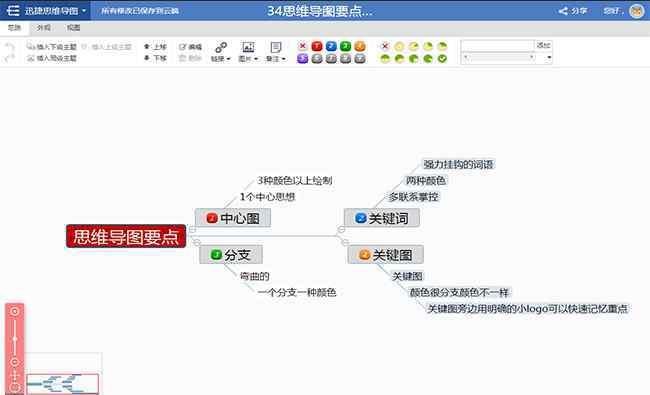
Task: Switch to the 外观 tab
Action: click(44, 28)
